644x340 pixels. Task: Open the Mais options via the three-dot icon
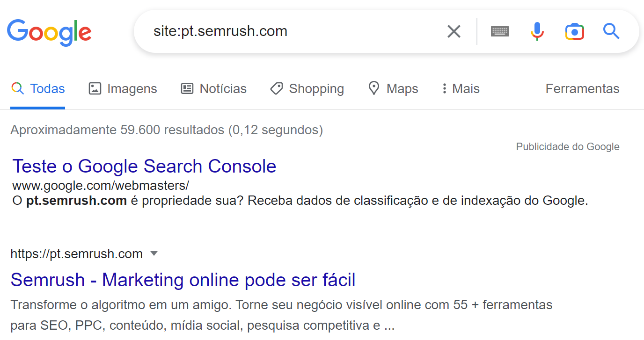click(x=444, y=88)
